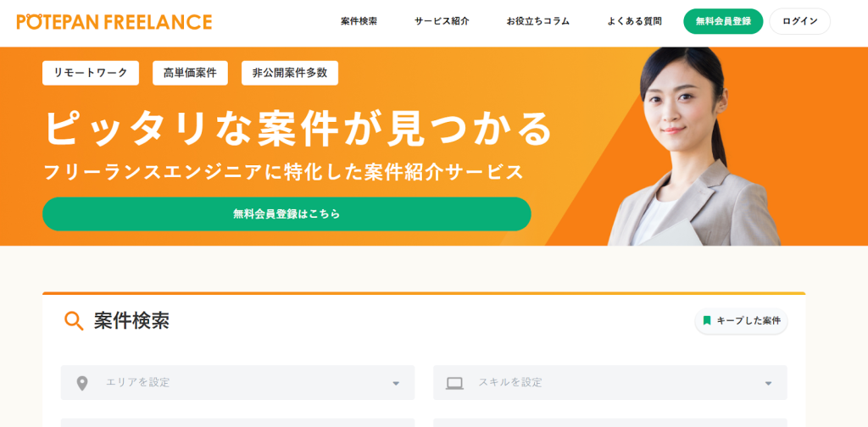Click the green bookmark icon
The image size is (868, 427).
tap(706, 321)
